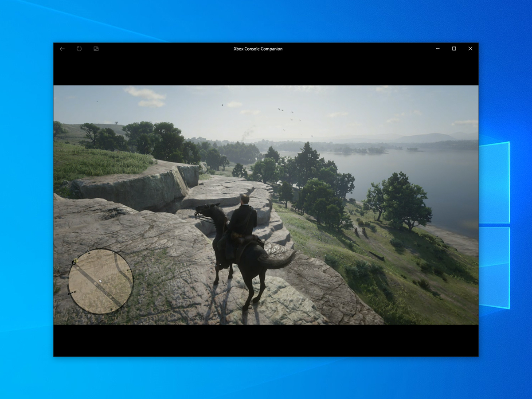Click the rider sitting on the horse
The width and height of the screenshot is (532, 399).
pos(243,219)
